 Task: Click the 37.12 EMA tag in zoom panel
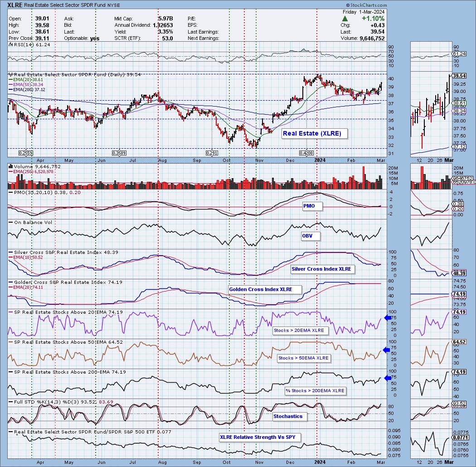[459, 146]
